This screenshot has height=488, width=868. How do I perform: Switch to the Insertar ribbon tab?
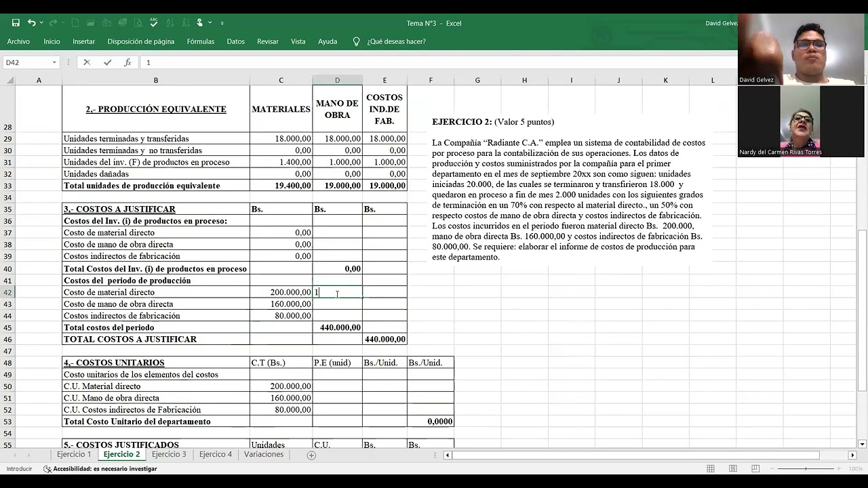(x=84, y=41)
